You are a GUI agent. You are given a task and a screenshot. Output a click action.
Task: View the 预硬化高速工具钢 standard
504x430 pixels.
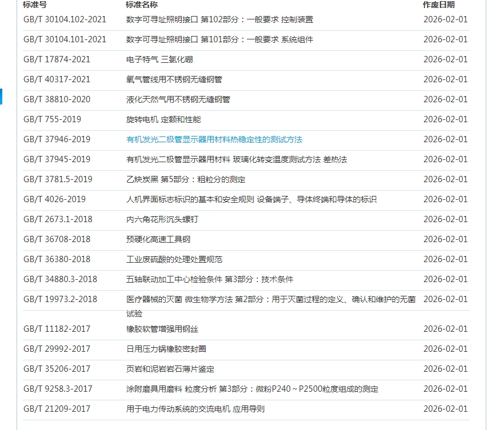(158, 239)
